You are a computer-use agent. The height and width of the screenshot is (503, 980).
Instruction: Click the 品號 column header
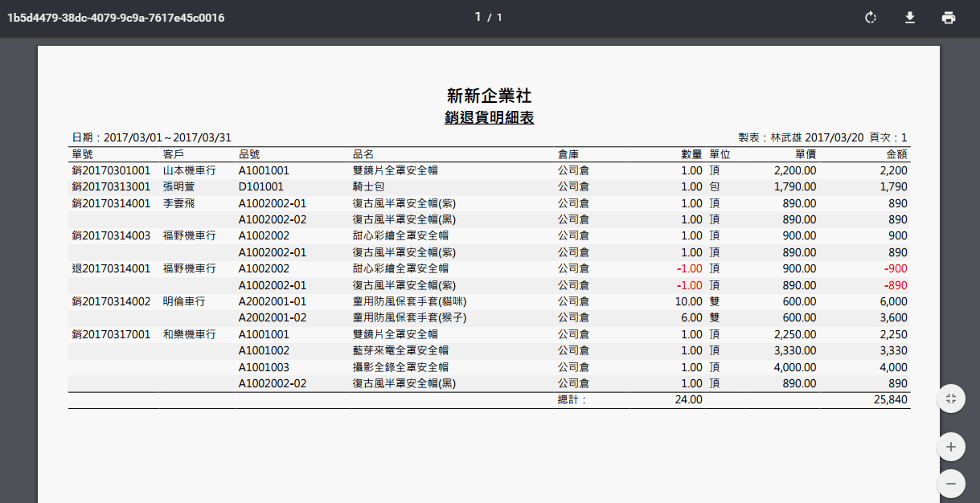(249, 154)
